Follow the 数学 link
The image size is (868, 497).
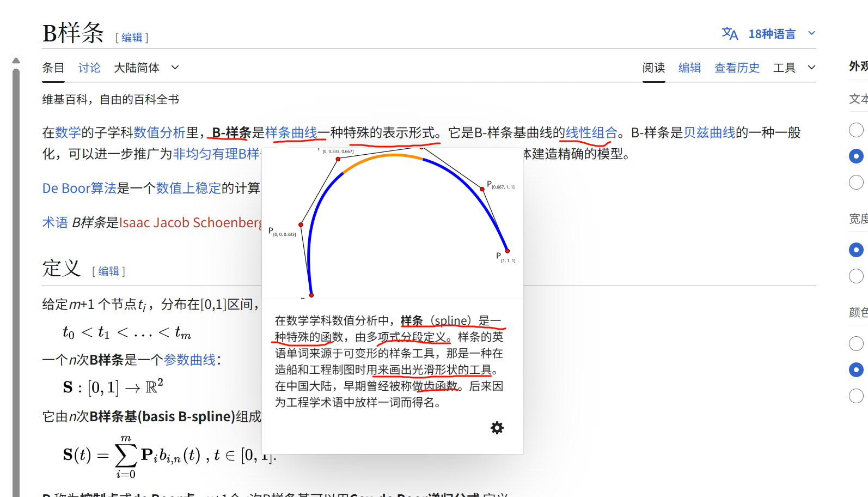[x=68, y=132]
